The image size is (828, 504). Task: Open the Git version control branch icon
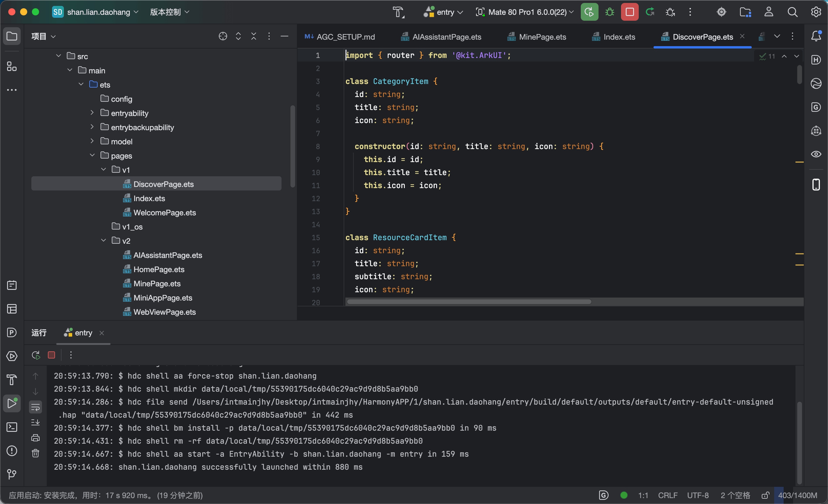point(12,474)
